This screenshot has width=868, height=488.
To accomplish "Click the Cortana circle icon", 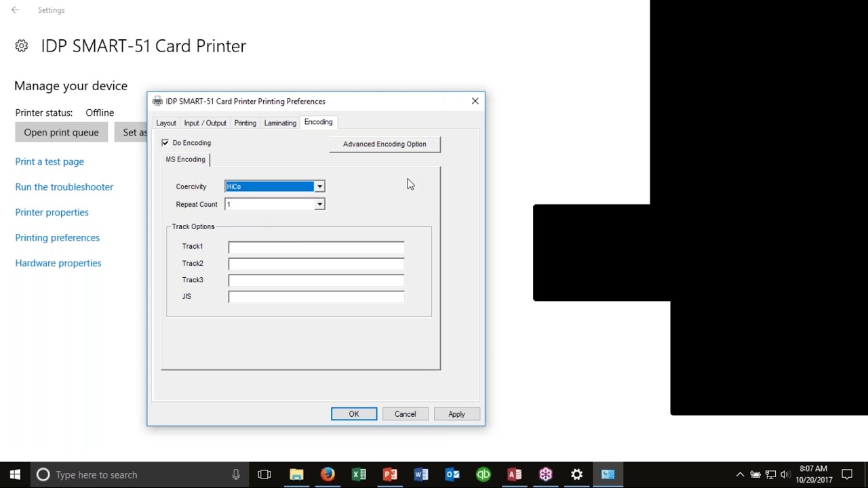I will point(43,474).
